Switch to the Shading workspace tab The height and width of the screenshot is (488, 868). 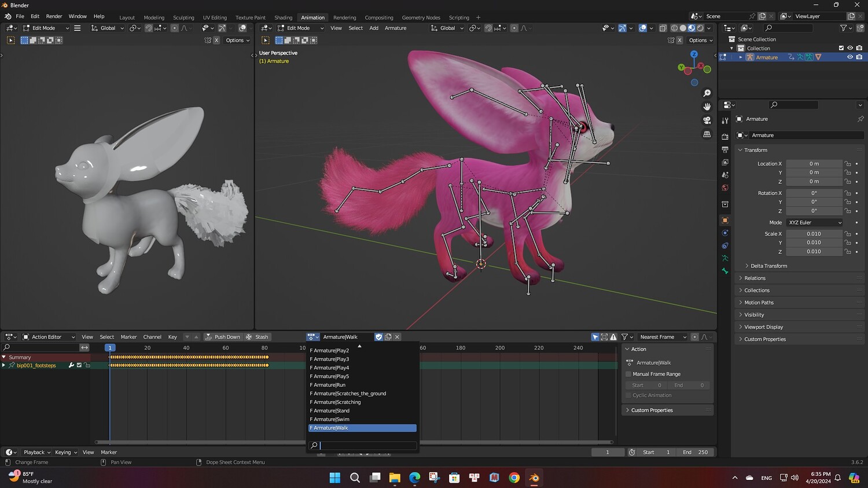coord(283,17)
